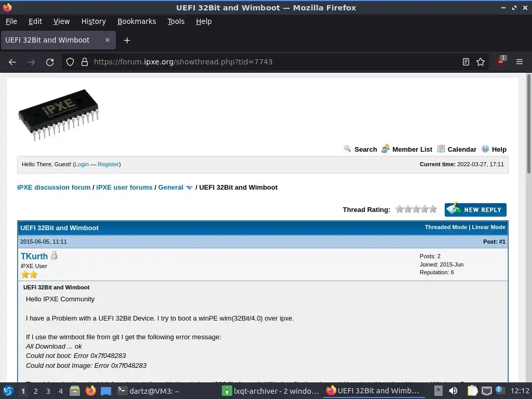Open the Edit menu
Image resolution: width=532 pixels, height=399 pixels.
click(35, 21)
